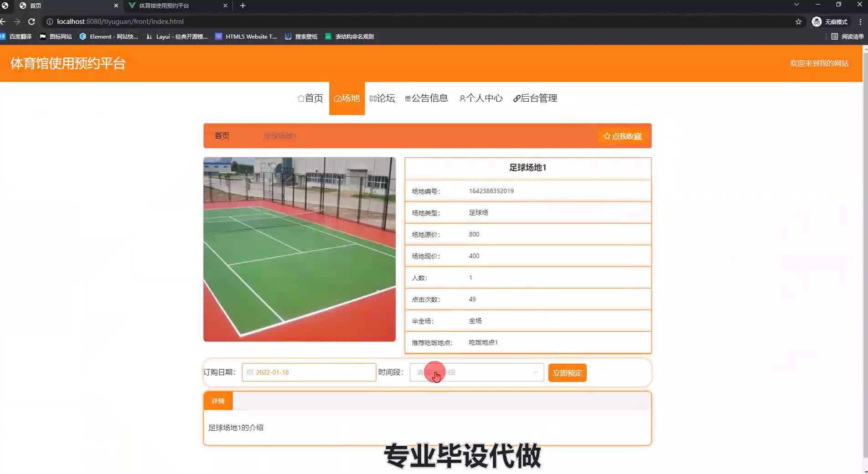This screenshot has width=868, height=474.
Task: Expand the 时间段 time slot dropdown
Action: pos(476,372)
